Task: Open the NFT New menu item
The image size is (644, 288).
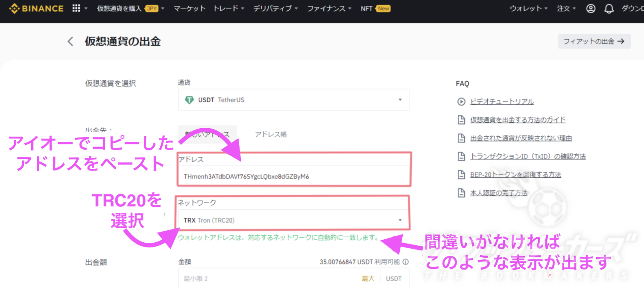Action: point(375,9)
